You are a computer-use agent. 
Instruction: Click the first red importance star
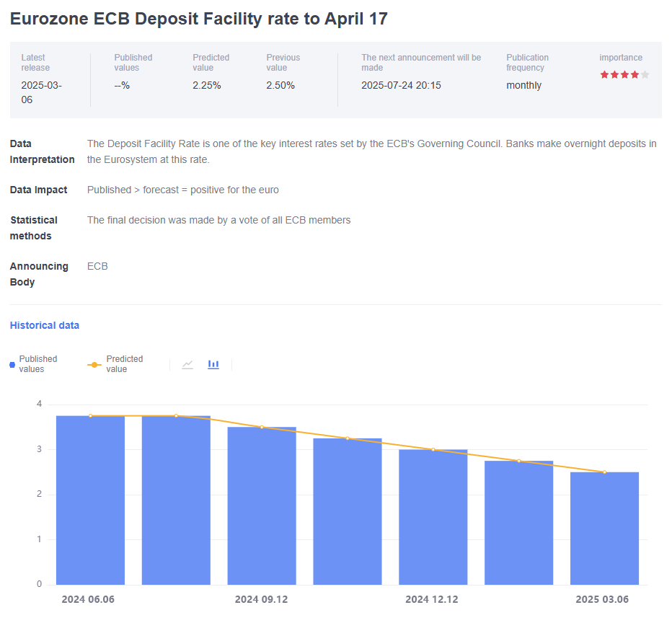(604, 75)
